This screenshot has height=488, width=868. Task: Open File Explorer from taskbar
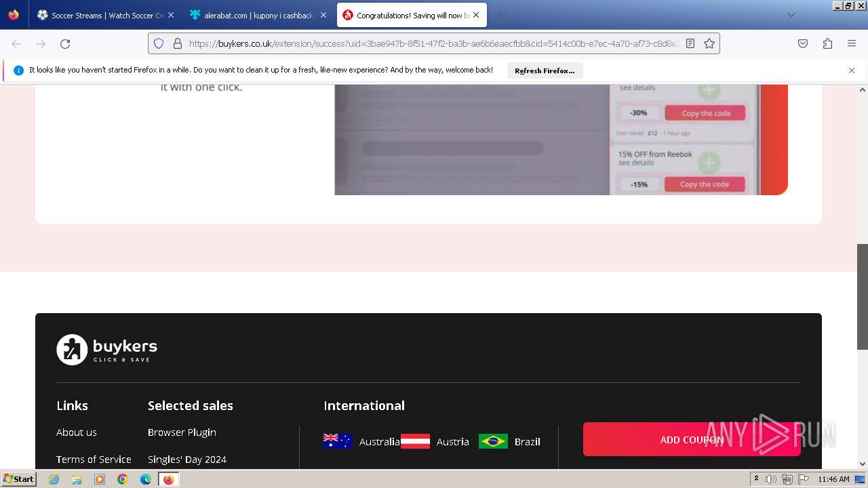[77, 479]
